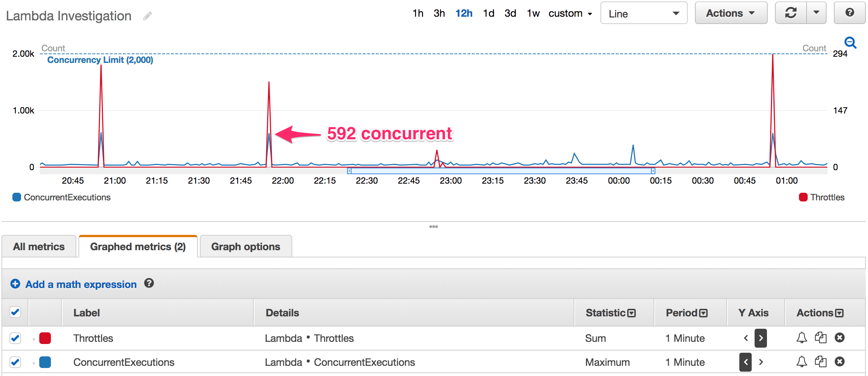Toggle the select-all metrics checkbox
The height and width of the screenshot is (376, 868).
tap(15, 312)
